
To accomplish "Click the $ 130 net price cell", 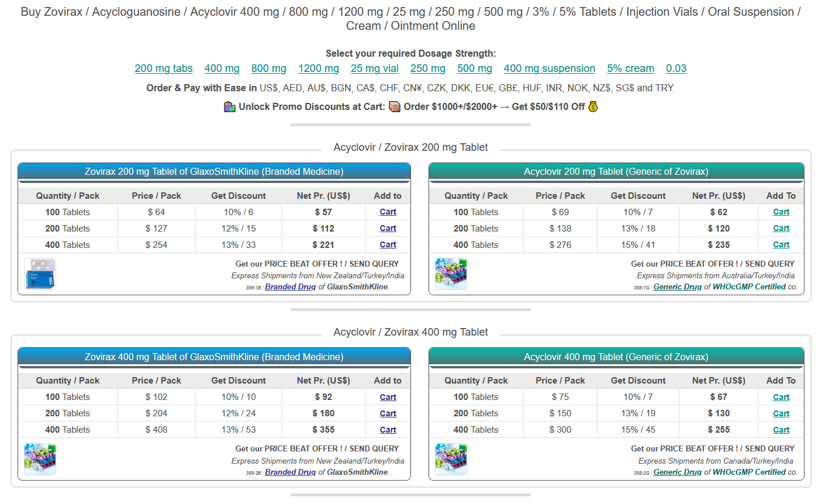I will tap(719, 413).
